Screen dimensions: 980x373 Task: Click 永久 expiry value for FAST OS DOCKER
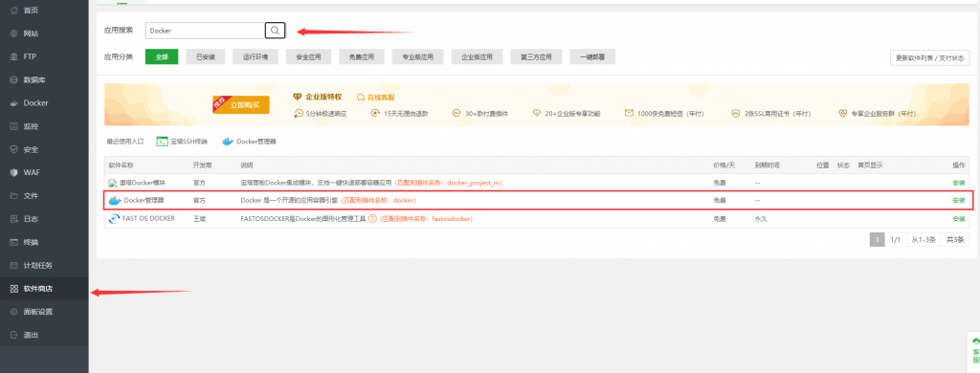761,219
